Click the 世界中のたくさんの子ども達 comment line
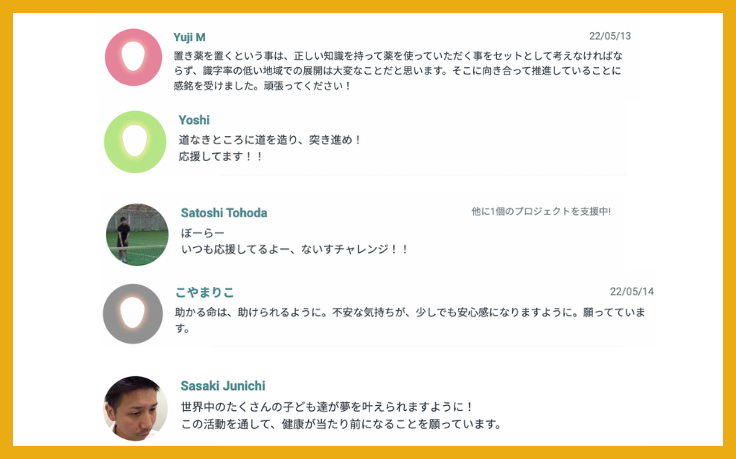Screen dimensions: 736x459 pyautogui.click(x=327, y=407)
